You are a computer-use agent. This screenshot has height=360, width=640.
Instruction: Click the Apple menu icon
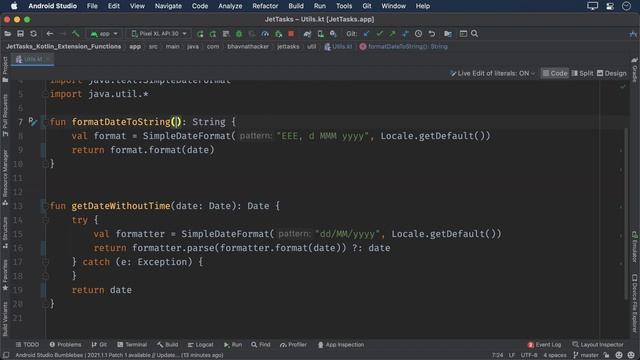point(14,6)
